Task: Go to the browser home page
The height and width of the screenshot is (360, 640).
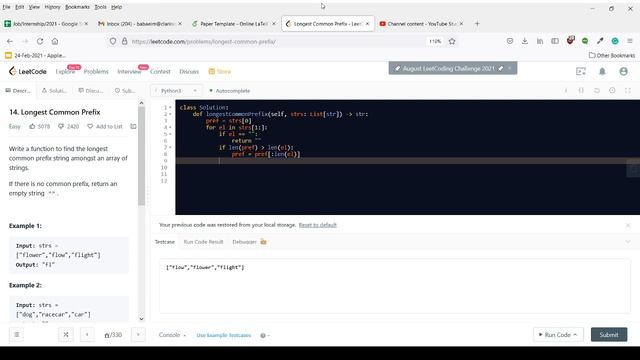Action: point(55,41)
